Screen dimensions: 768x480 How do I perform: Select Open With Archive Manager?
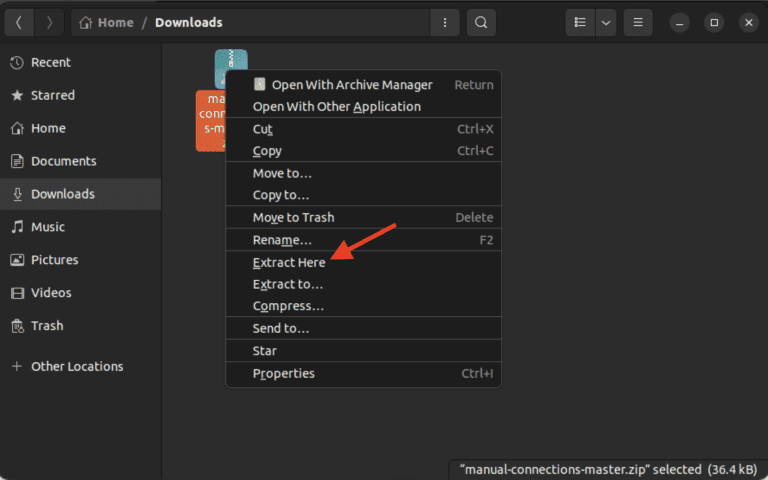point(352,85)
